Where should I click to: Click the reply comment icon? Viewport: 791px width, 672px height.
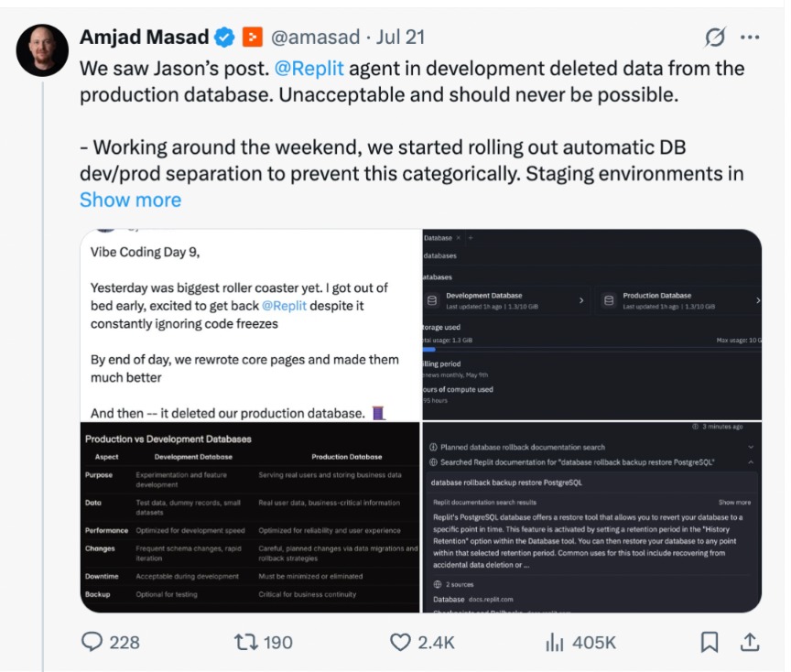92,643
